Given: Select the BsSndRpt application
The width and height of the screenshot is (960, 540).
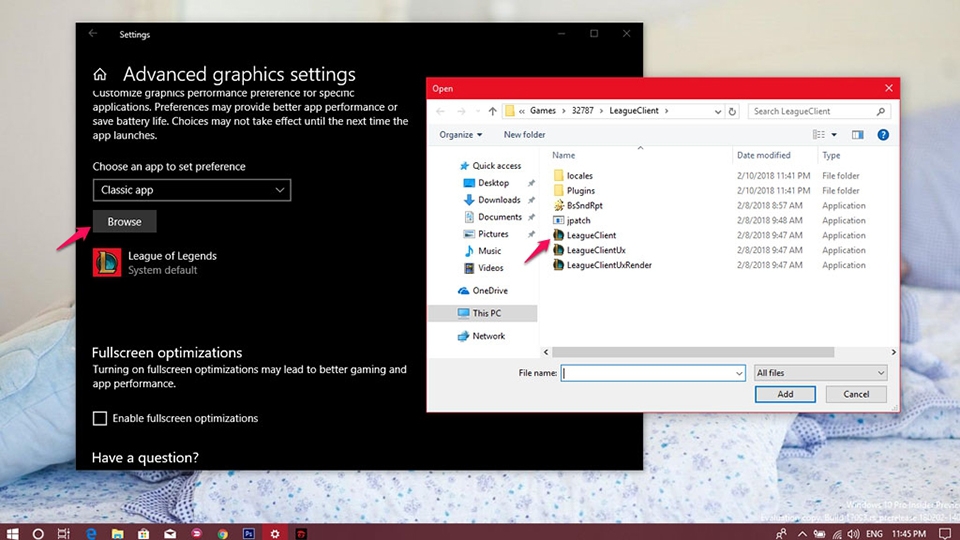Looking at the screenshot, I should (x=578, y=206).
